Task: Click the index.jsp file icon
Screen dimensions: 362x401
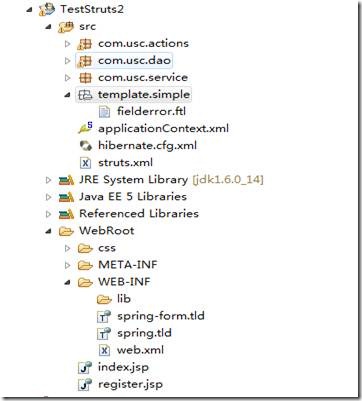Action: point(85,367)
